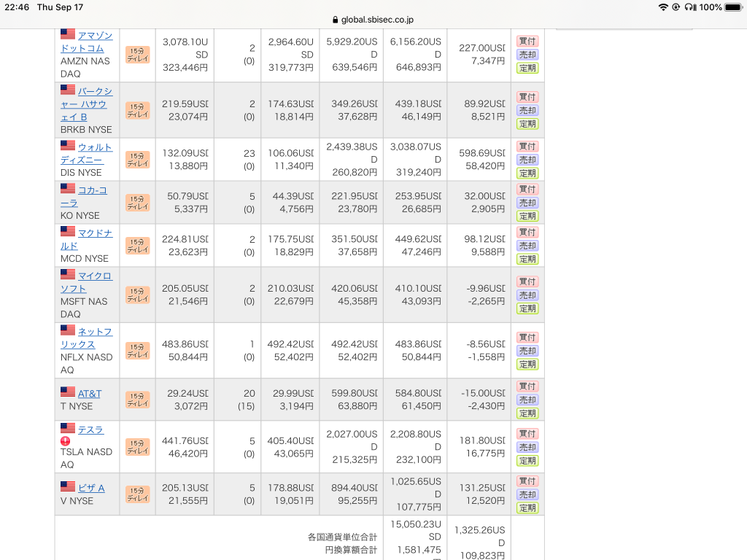Click the 15分ディレイ badge in the AT&T row
This screenshot has width=747, height=560.
tap(138, 400)
